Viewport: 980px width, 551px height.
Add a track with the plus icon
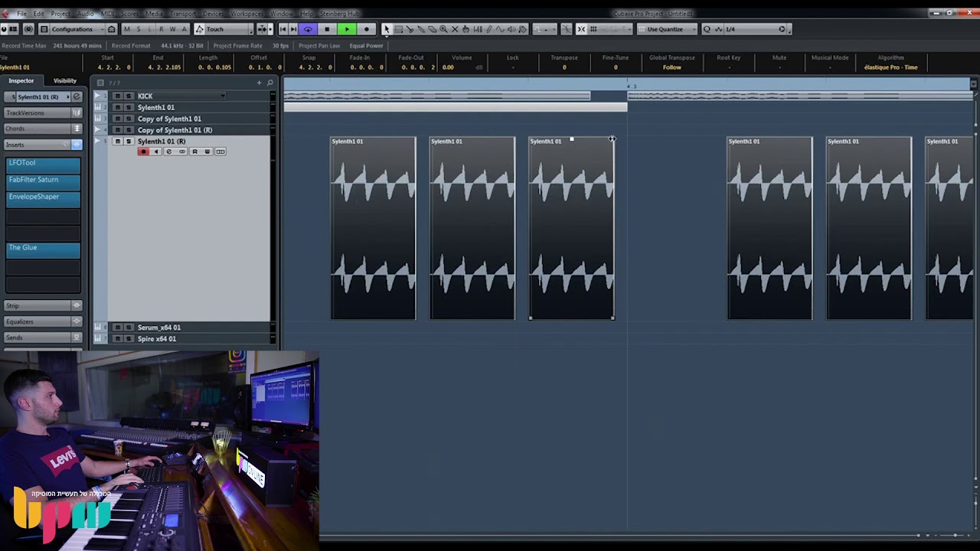[259, 83]
